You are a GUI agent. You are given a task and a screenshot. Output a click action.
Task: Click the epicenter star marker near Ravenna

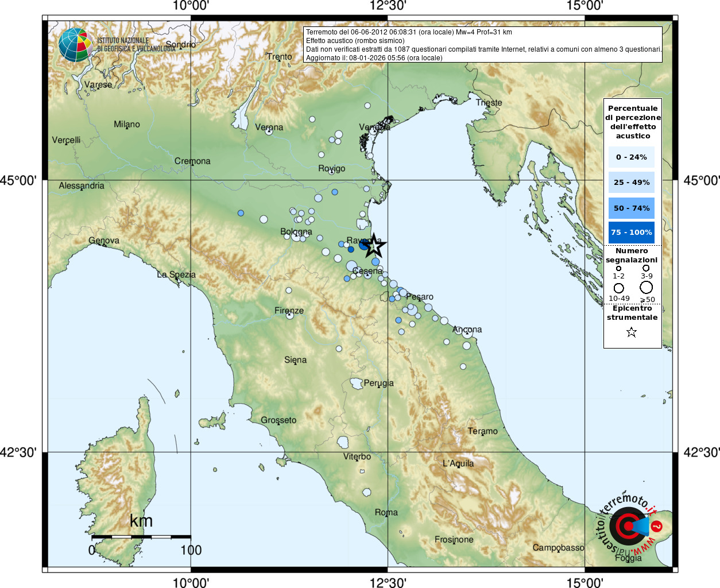[x=374, y=246]
